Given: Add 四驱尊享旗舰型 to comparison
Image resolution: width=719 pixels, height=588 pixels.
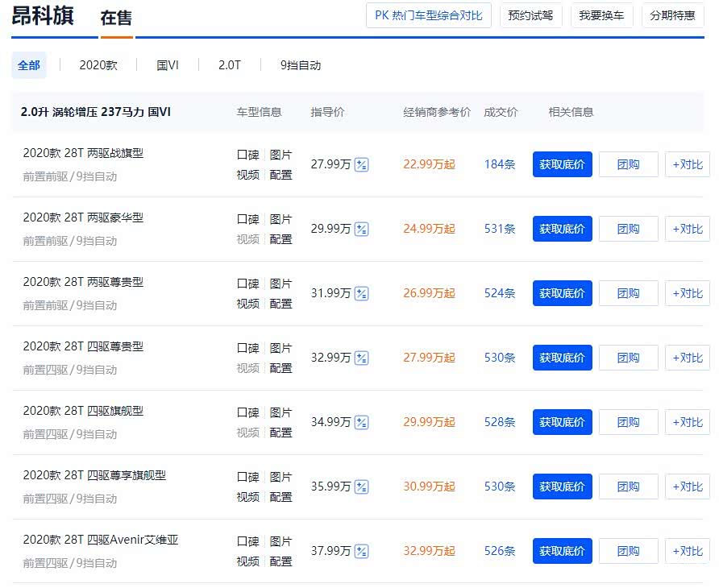Looking at the screenshot, I should click(x=688, y=487).
